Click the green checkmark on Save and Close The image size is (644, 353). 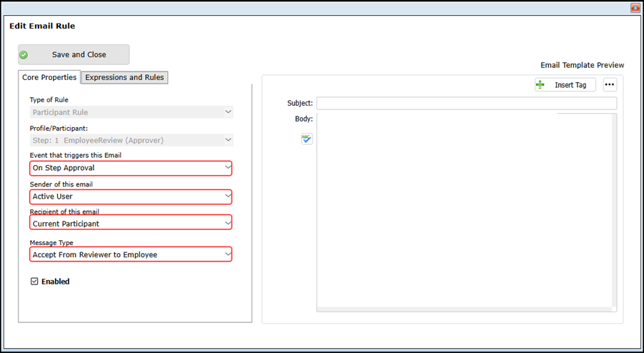pyautogui.click(x=24, y=55)
